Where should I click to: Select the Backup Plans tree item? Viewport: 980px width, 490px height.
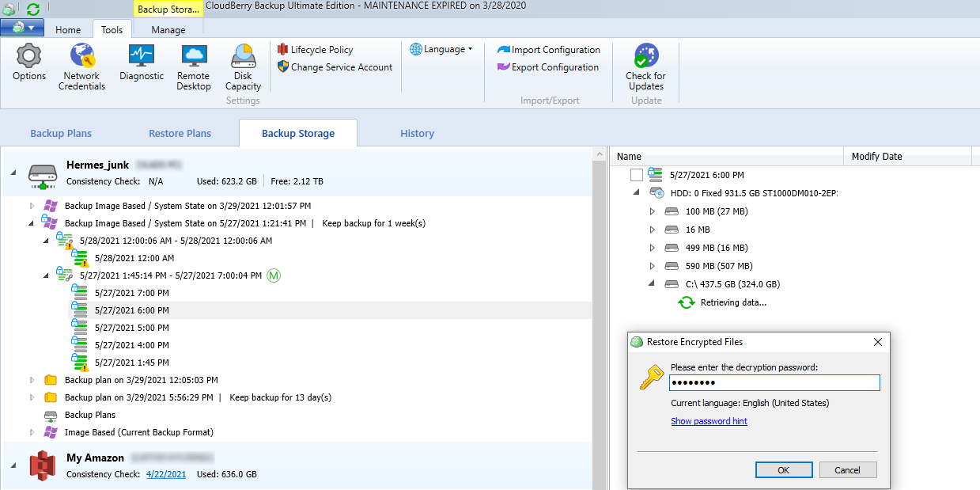(90, 415)
